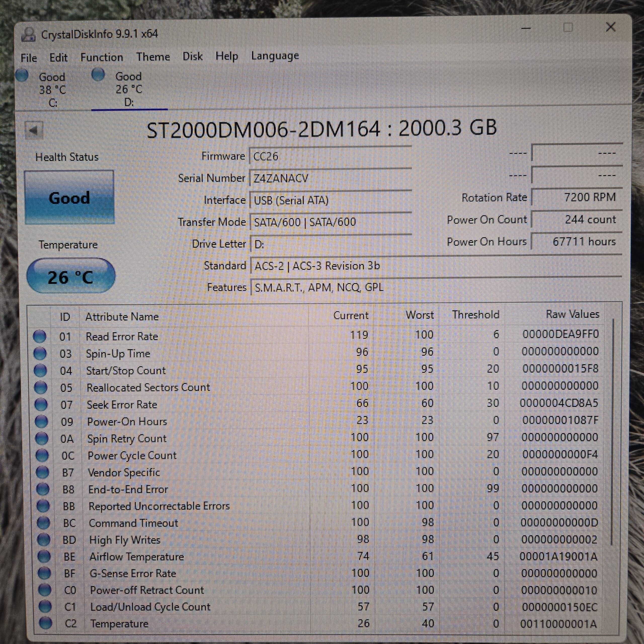This screenshot has width=644, height=644.
Task: Open the Help menu
Action: tap(227, 56)
